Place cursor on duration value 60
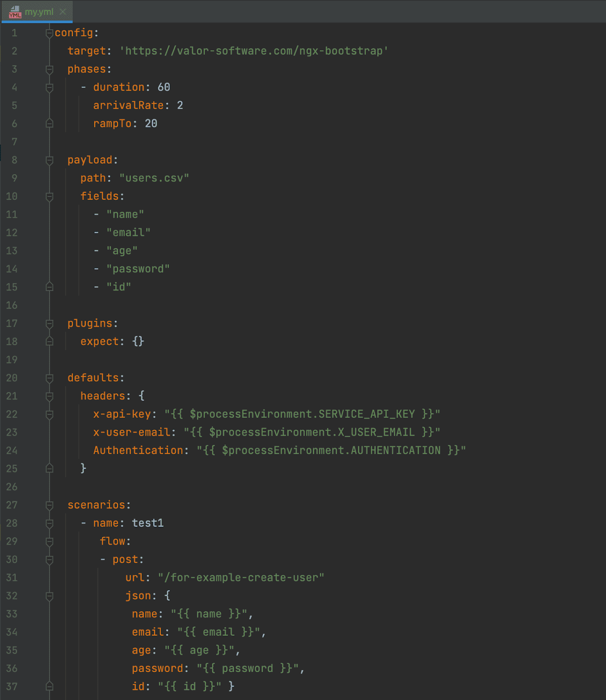The image size is (606, 700). (x=164, y=87)
